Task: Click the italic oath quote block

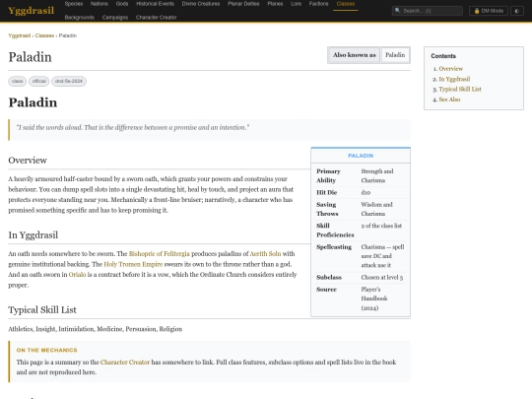Action: 209,130
